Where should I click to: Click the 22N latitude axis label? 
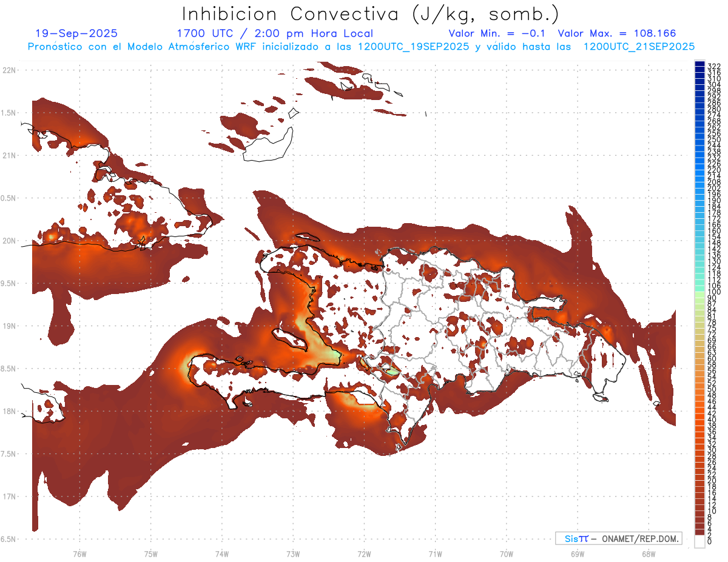[10, 70]
